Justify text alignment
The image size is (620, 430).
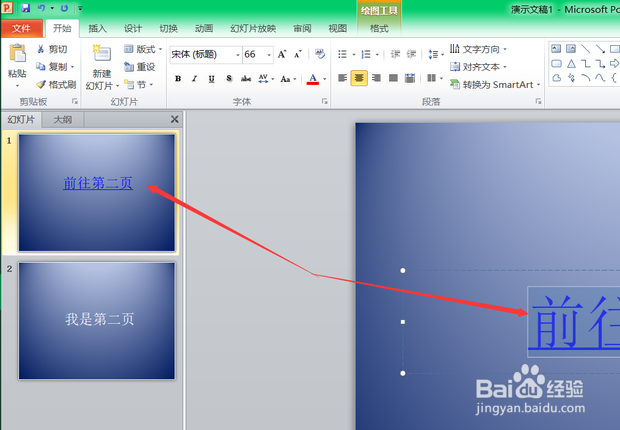point(393,78)
